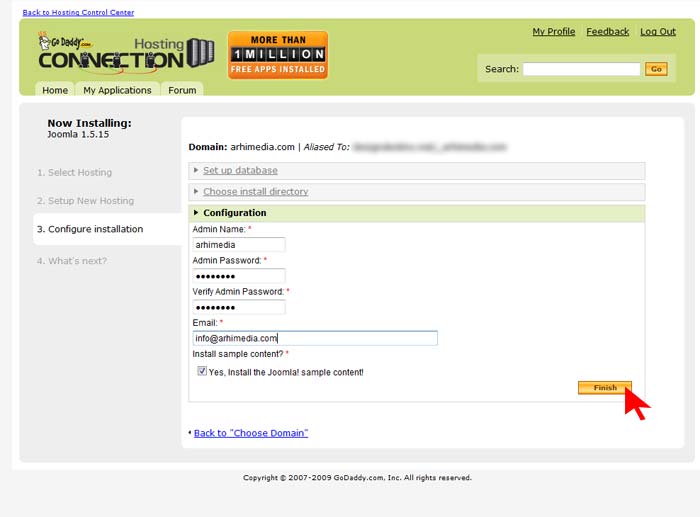Go back to Hosting Control Center
Viewport: 700px width, 517px height.
(78, 13)
